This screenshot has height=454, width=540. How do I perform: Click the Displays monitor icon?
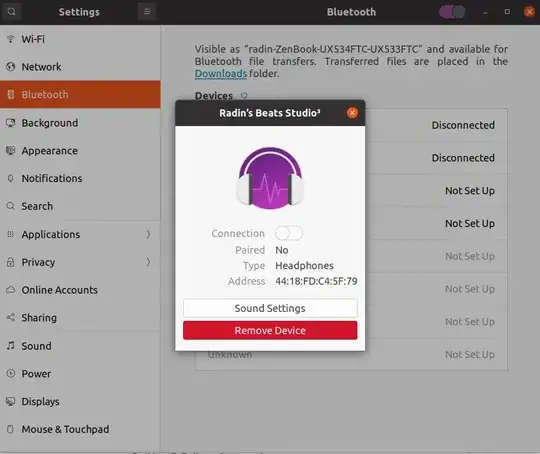[x=11, y=401]
